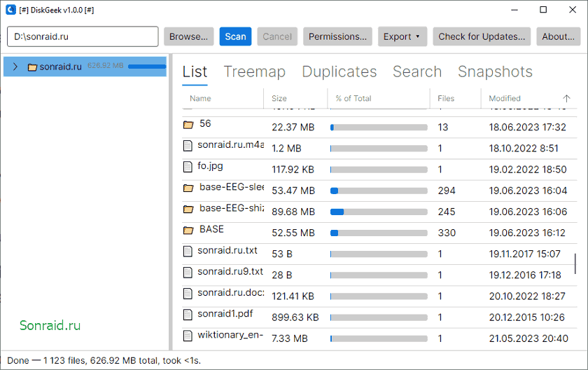Click the BASE folder name

211,229
